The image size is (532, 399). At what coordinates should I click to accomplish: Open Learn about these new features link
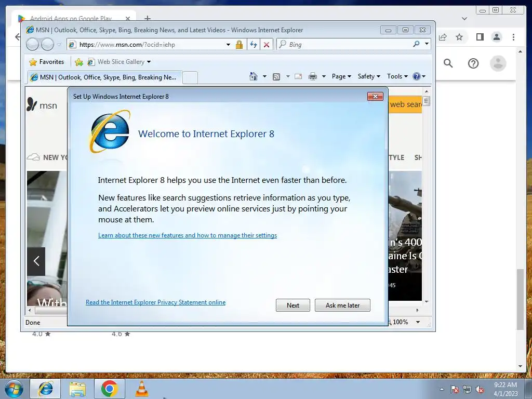pyautogui.click(x=188, y=235)
